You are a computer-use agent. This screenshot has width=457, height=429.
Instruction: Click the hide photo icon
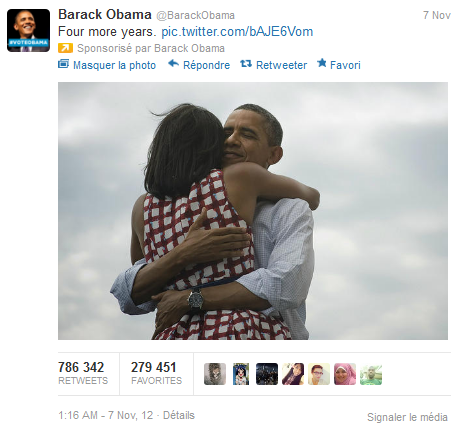(64, 64)
